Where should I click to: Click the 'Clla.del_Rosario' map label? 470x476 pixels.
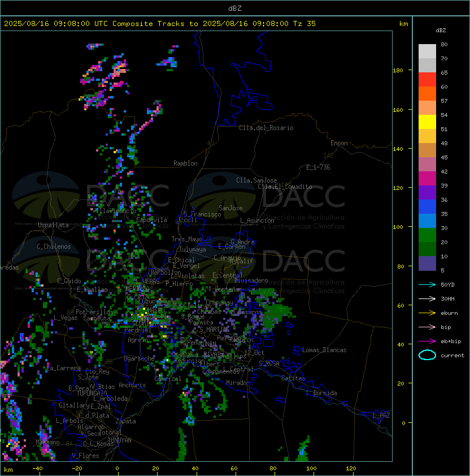point(266,128)
